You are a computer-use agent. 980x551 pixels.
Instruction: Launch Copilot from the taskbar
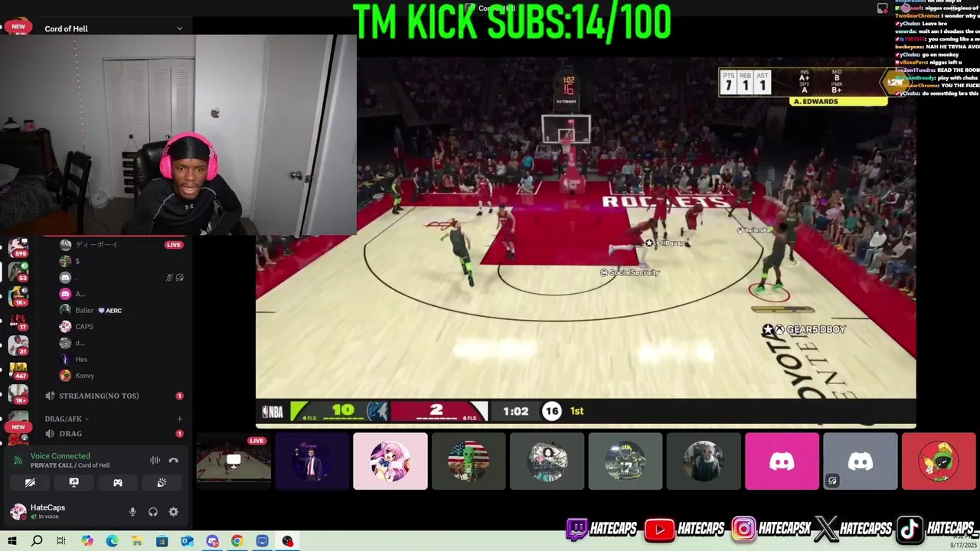pyautogui.click(x=87, y=541)
